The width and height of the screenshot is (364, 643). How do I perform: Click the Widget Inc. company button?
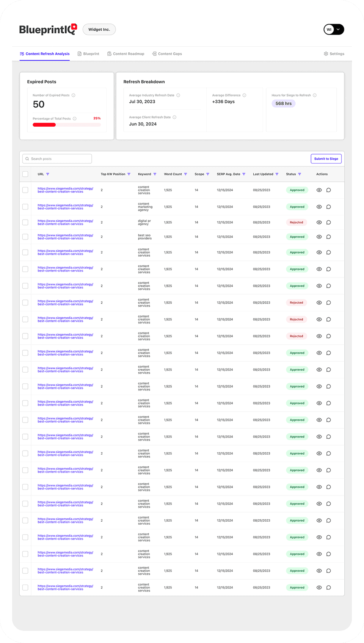click(x=99, y=30)
